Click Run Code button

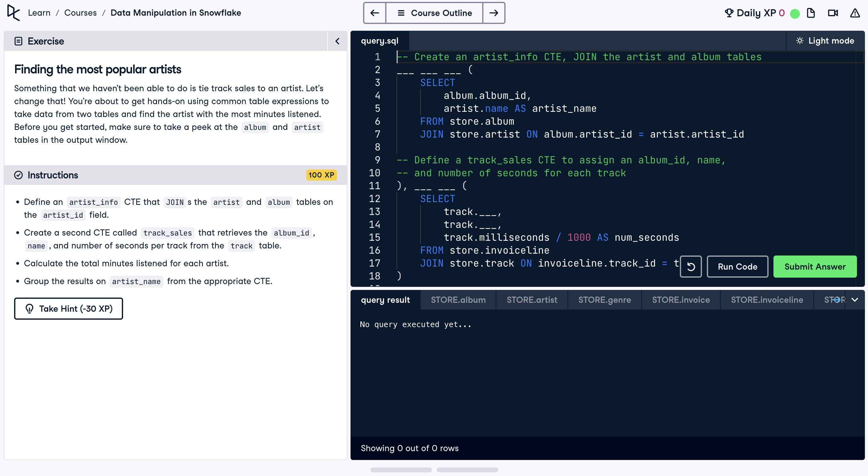point(737,267)
